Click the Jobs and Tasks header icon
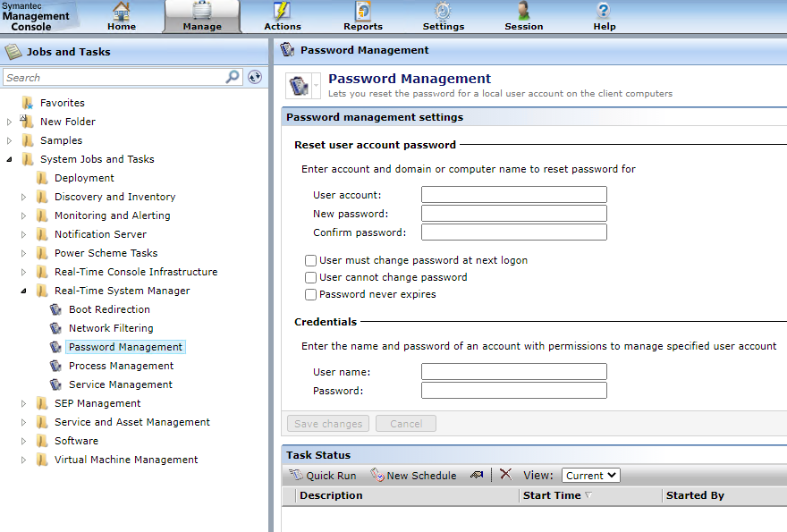Screen dimensions: 787x532 click(13, 51)
